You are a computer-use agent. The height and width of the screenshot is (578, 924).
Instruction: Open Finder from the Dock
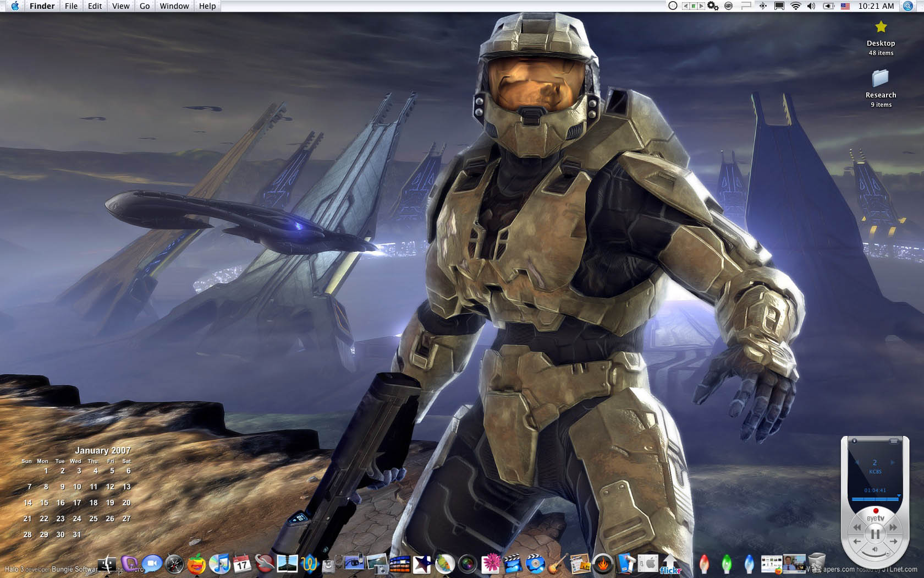[x=106, y=564]
